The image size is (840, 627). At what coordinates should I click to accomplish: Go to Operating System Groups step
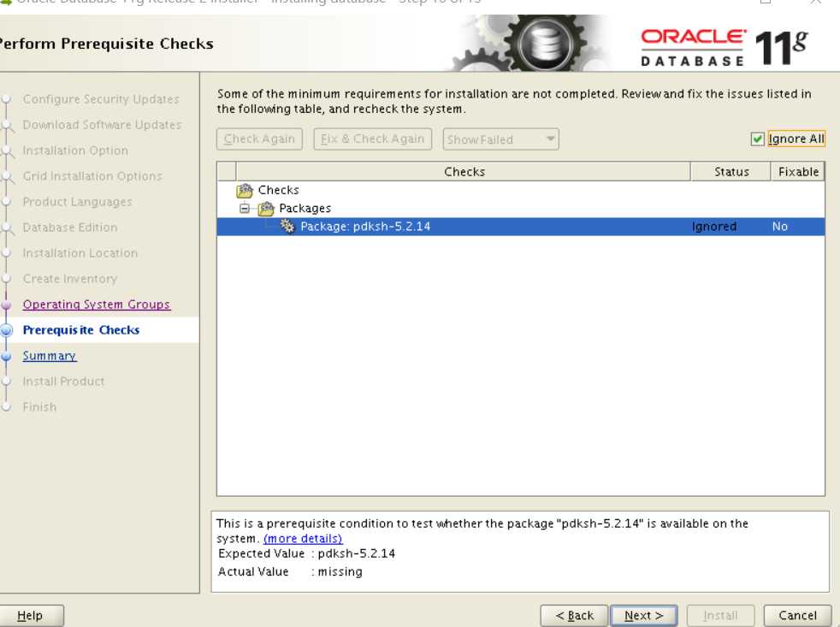coord(97,305)
